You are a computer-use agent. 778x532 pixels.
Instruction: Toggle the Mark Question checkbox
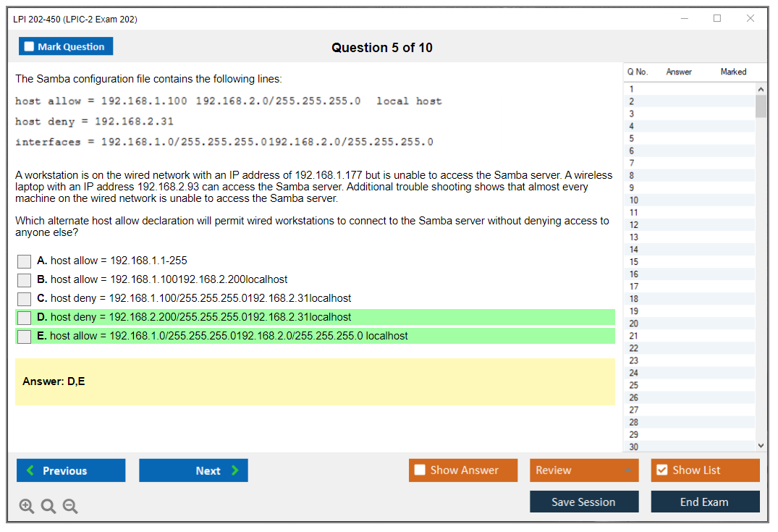tap(30, 47)
